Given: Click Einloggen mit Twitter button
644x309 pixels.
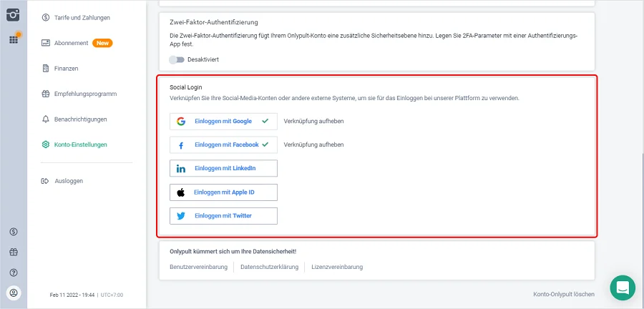Looking at the screenshot, I should tap(223, 215).
